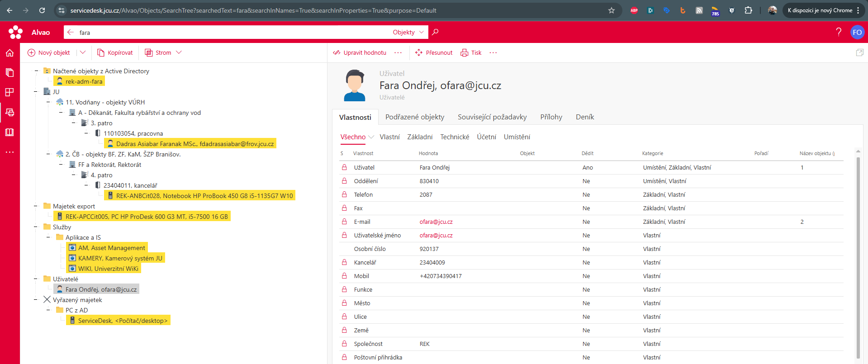
Task: Select KAMERY, Kamerový systém JU tree item
Action: (120, 258)
